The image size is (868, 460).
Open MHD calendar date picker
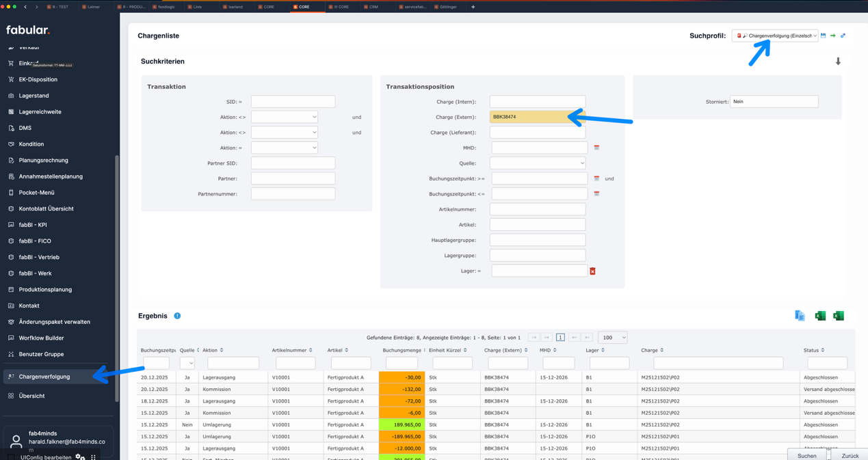tap(596, 148)
